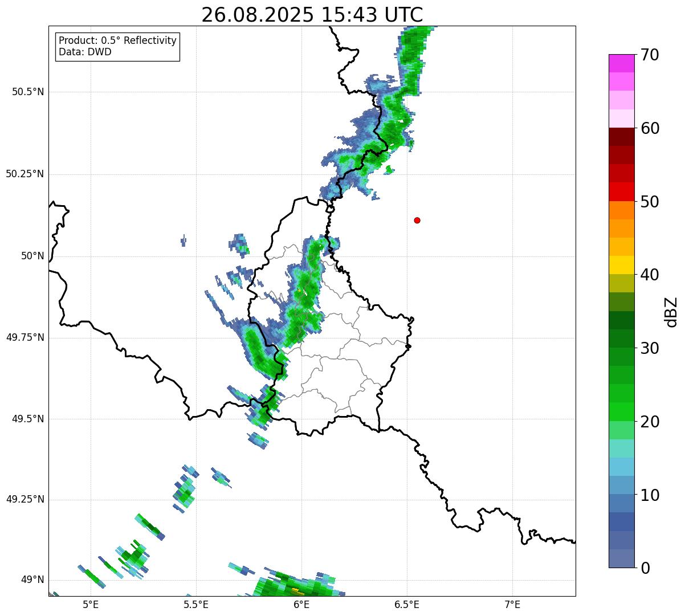The width and height of the screenshot is (685, 616).
Task: Click the dark maroon colorbar segment below 60
Action: pos(622,137)
